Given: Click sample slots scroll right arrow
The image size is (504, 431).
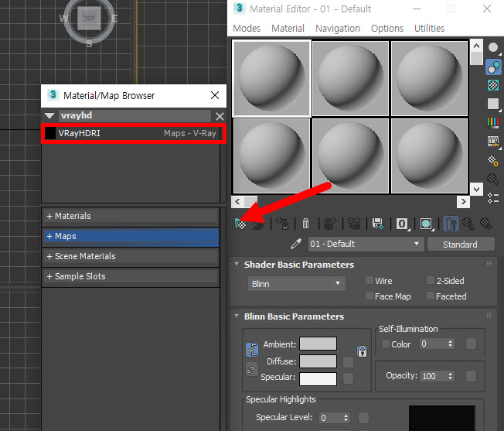Looking at the screenshot, I should (x=463, y=202).
